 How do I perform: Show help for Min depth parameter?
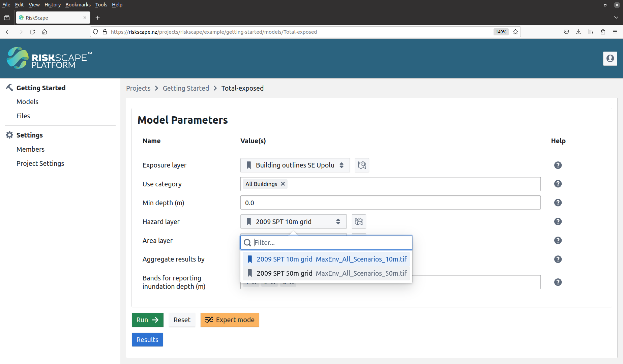(x=558, y=203)
